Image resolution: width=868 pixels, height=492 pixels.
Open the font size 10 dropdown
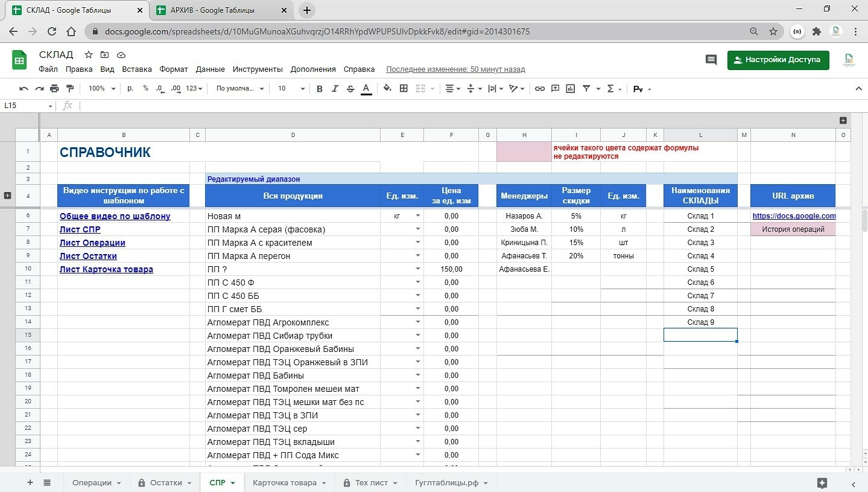point(291,89)
